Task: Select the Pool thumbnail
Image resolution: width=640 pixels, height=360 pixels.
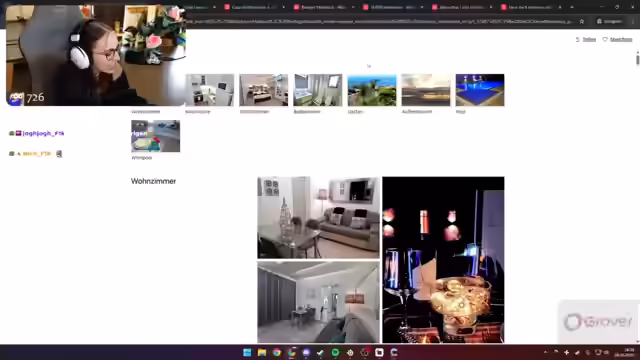Action: (x=480, y=90)
